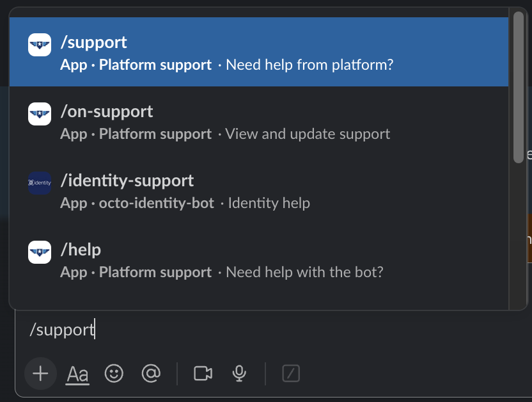Open the emoji picker
Image resolution: width=532 pixels, height=402 pixels.
(114, 373)
